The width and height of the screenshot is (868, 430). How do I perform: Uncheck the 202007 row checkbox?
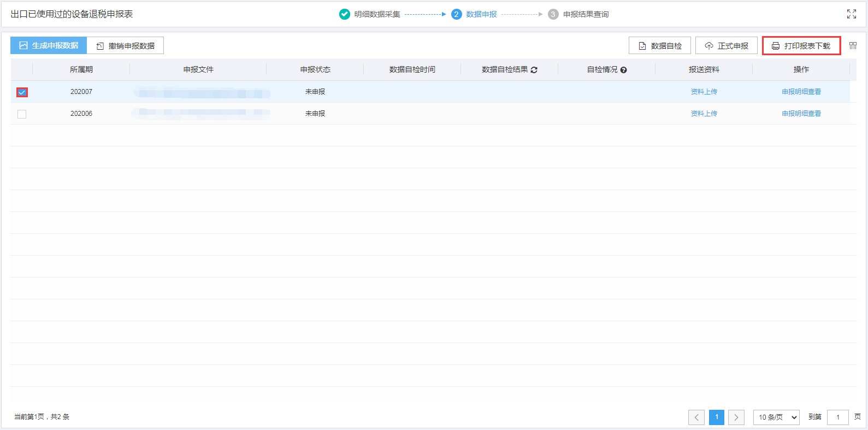point(22,92)
